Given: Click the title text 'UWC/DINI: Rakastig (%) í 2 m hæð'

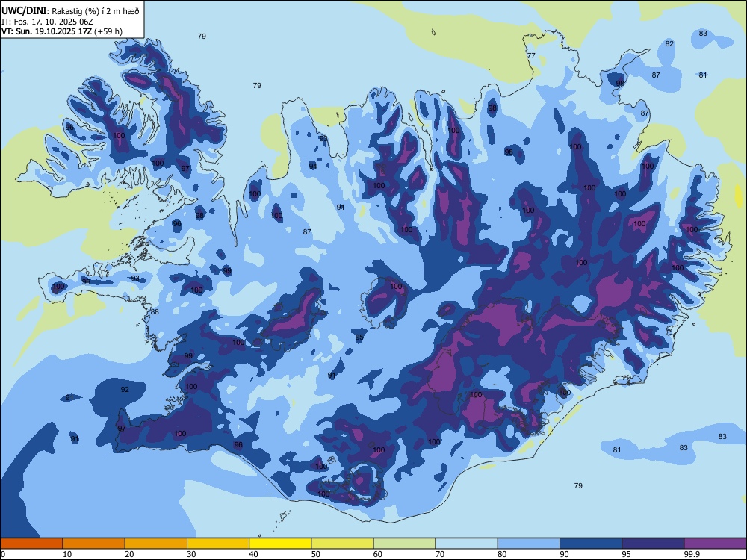Looking at the screenshot, I should tap(70, 11).
